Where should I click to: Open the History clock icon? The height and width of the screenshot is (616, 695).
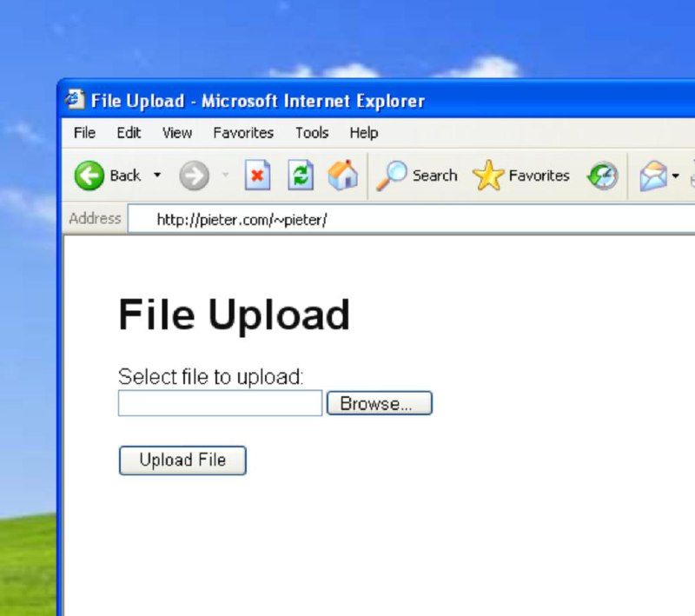[x=602, y=176]
